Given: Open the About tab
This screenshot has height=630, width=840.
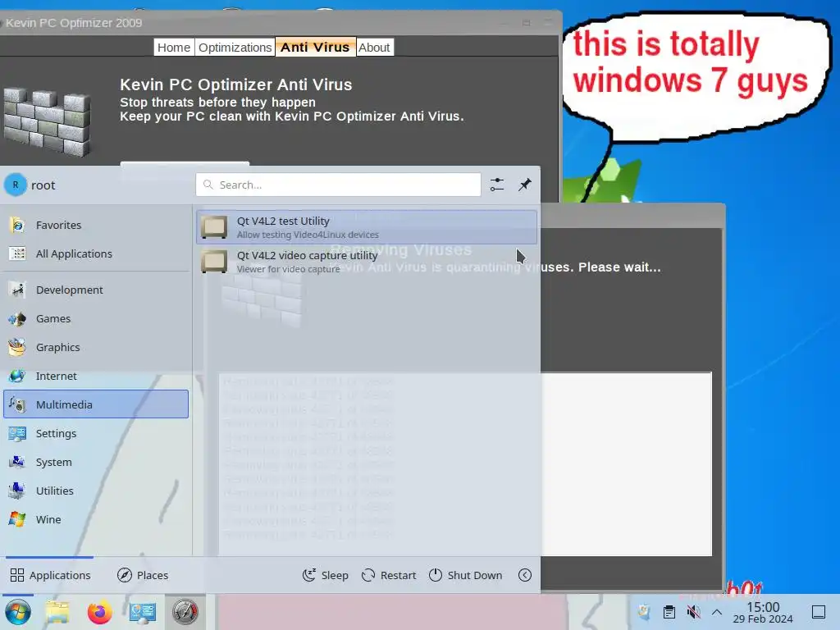Looking at the screenshot, I should point(374,47).
